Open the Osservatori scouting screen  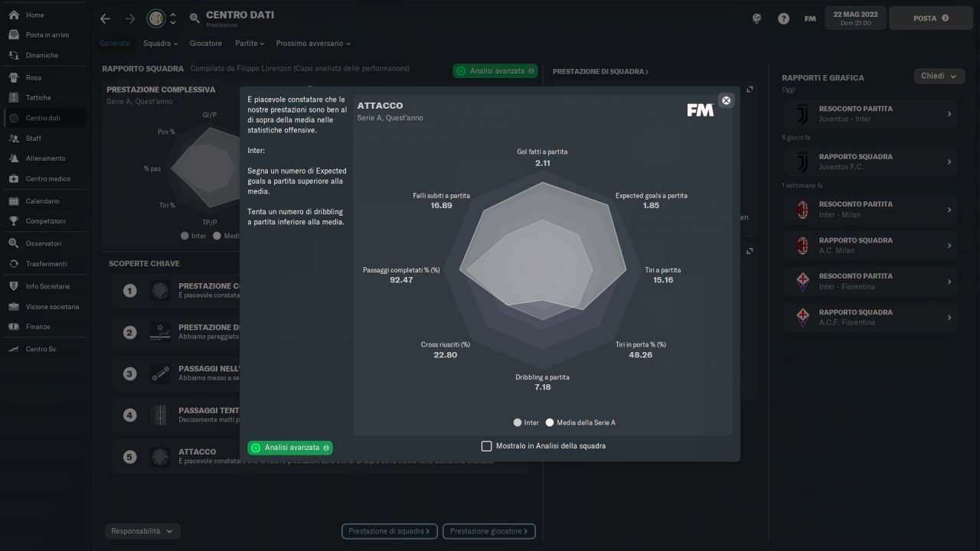[43, 243]
